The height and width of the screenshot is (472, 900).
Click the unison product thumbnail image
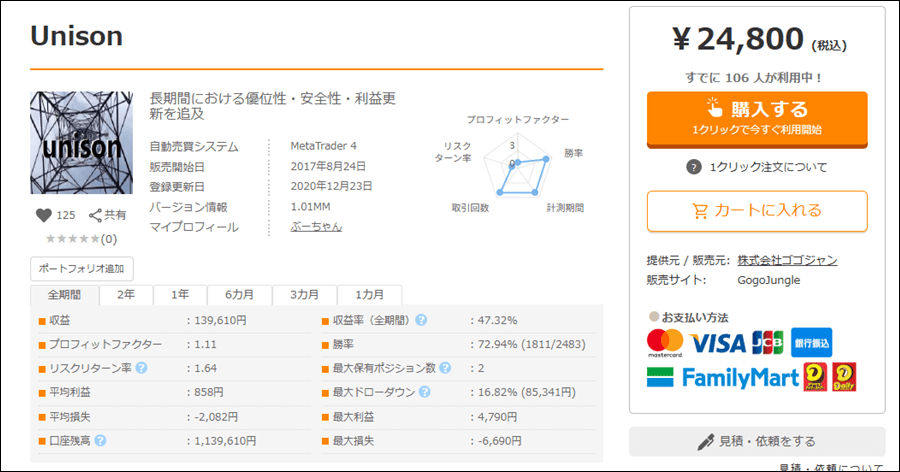[82, 143]
